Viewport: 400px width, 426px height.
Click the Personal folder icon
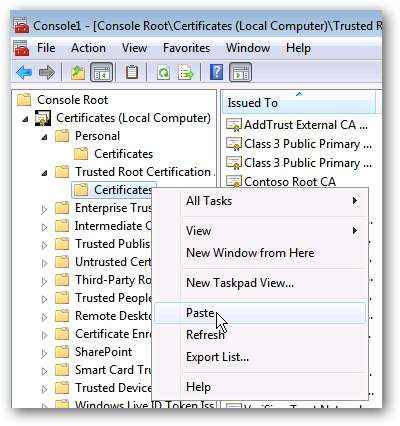[x=62, y=136]
